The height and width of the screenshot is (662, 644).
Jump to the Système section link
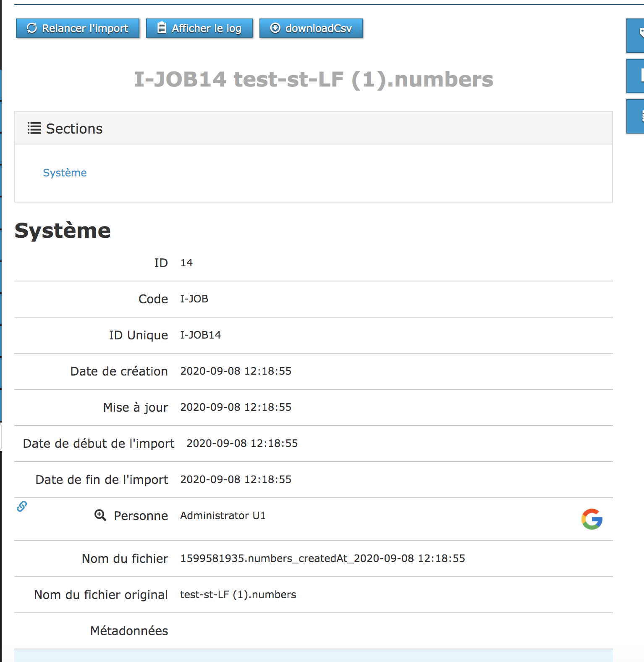point(65,173)
